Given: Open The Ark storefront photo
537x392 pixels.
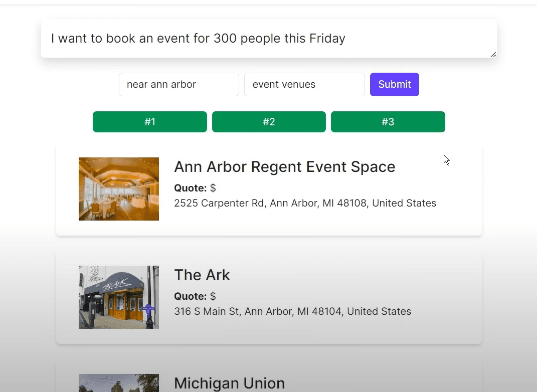Looking at the screenshot, I should point(119,297).
